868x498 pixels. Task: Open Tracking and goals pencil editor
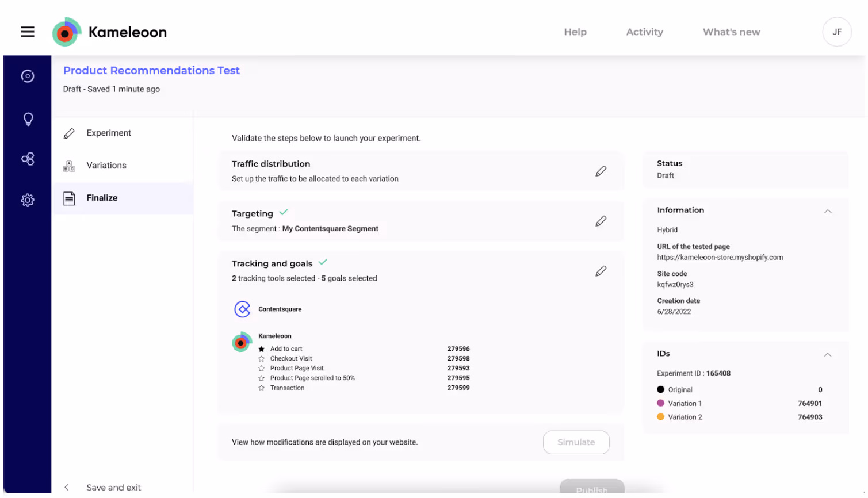[601, 270]
